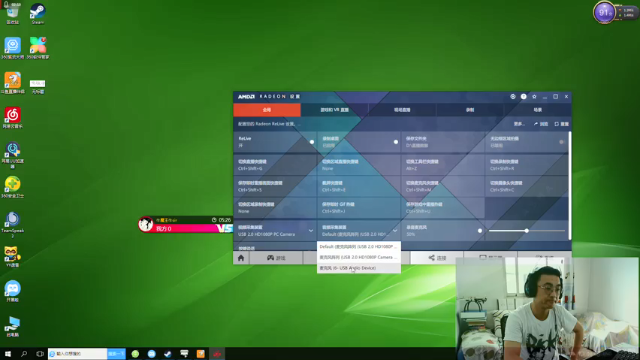Choose the Default microphone array option
Viewport: 640px width, 360px height.
click(x=359, y=247)
